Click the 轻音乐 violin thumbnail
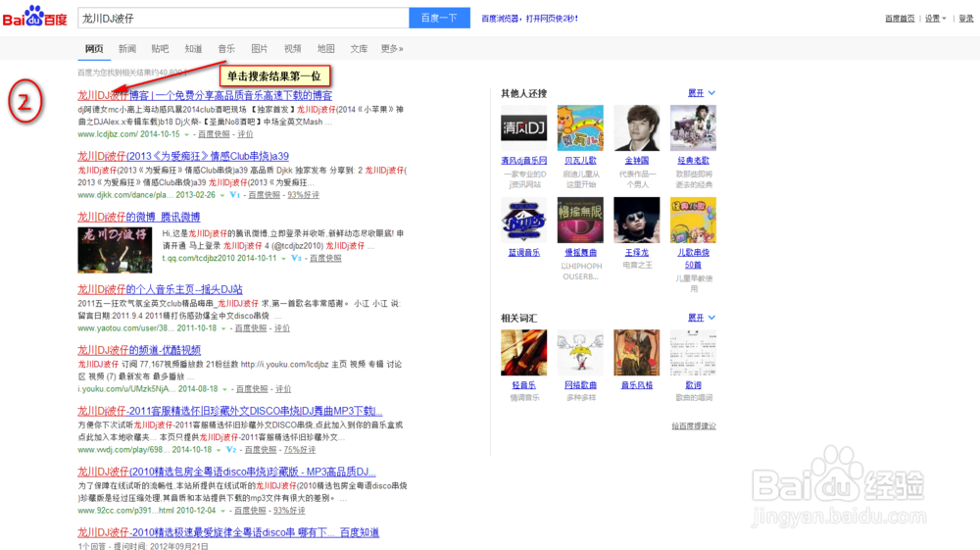The image size is (980, 550). pyautogui.click(x=523, y=353)
